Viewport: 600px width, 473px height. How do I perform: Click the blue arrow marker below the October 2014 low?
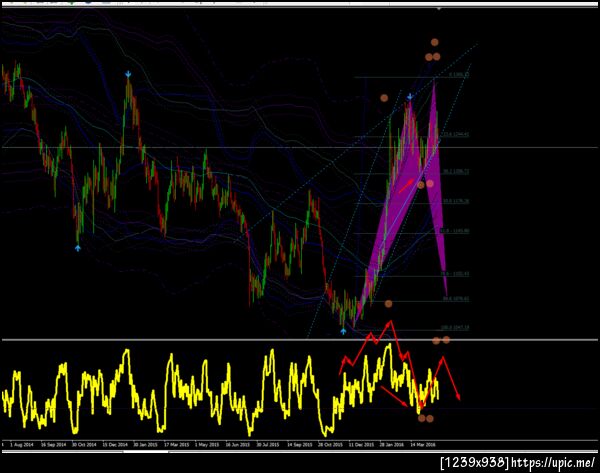pyautogui.click(x=78, y=248)
